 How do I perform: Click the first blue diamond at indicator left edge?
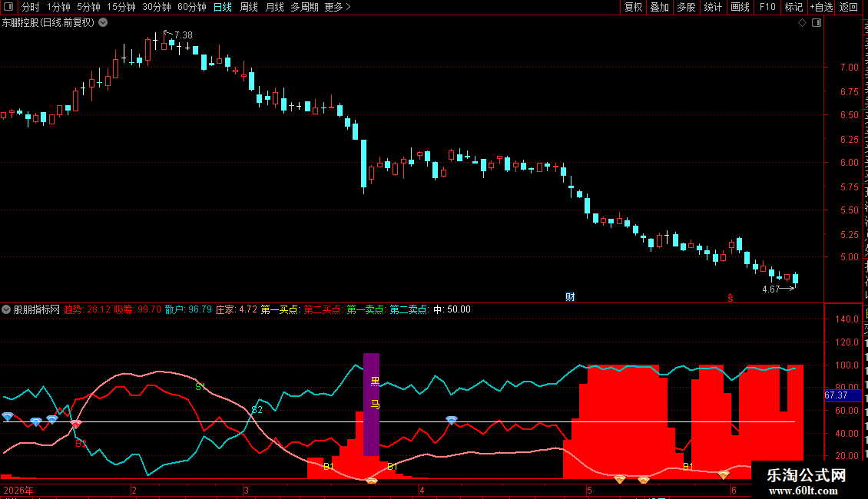pyautogui.click(x=8, y=416)
